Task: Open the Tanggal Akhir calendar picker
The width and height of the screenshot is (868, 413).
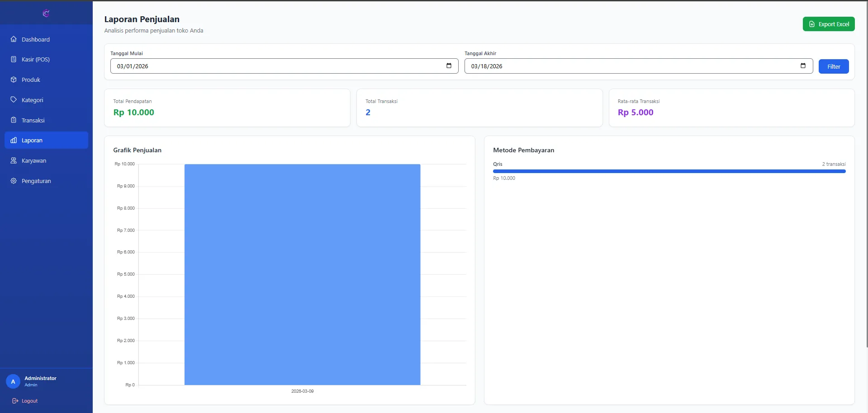Action: 803,66
